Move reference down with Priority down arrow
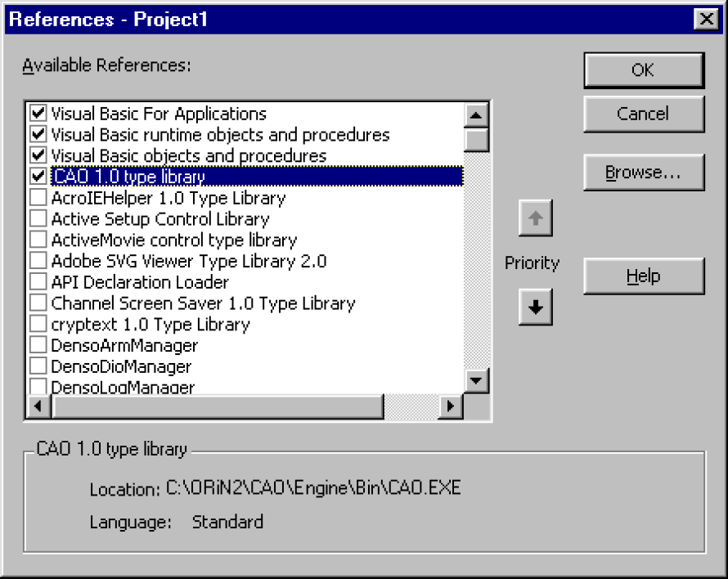Screen dimensions: 728x579 pyautogui.click(x=535, y=307)
